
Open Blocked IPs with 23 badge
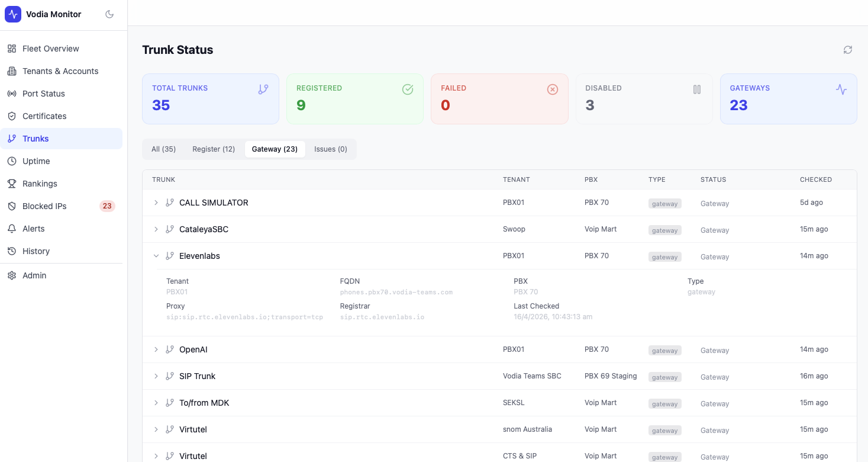point(44,206)
